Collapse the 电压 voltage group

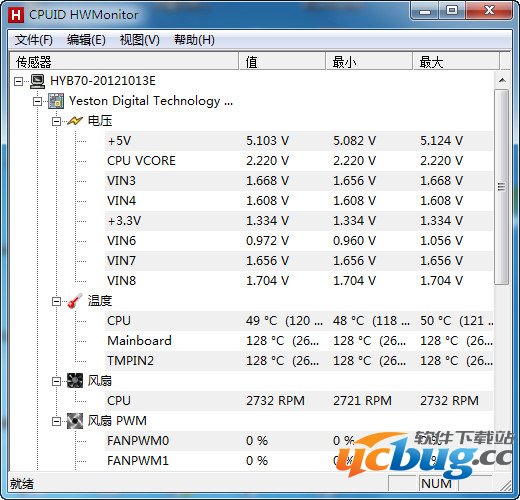(x=56, y=121)
